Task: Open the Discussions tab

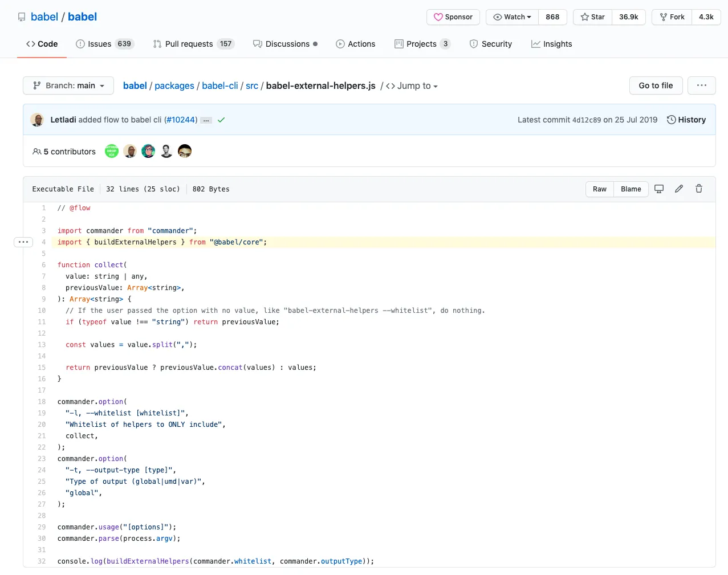Action: coord(286,44)
